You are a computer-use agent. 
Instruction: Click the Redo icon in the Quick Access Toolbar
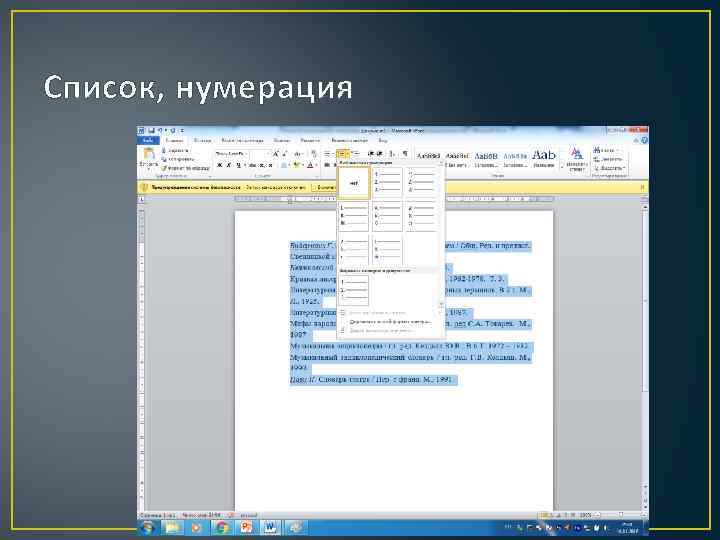(173, 131)
